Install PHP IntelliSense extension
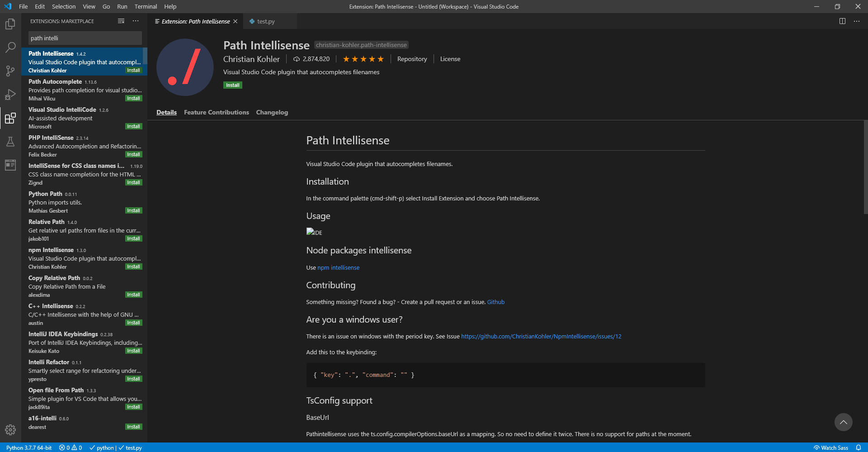This screenshot has height=452, width=868. (133, 154)
